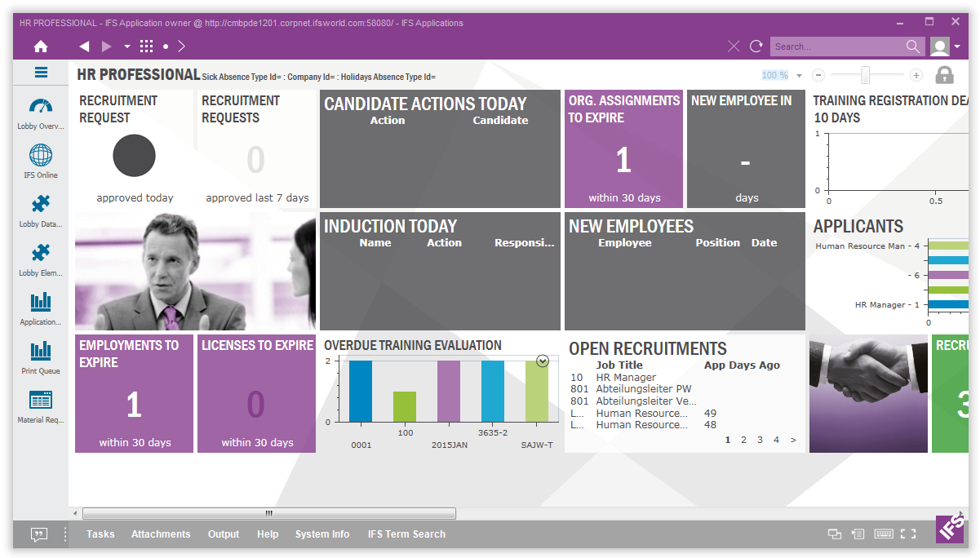This screenshot has width=980, height=558.
Task: Go to page 2 of Open Recruitments
Action: pos(743,440)
